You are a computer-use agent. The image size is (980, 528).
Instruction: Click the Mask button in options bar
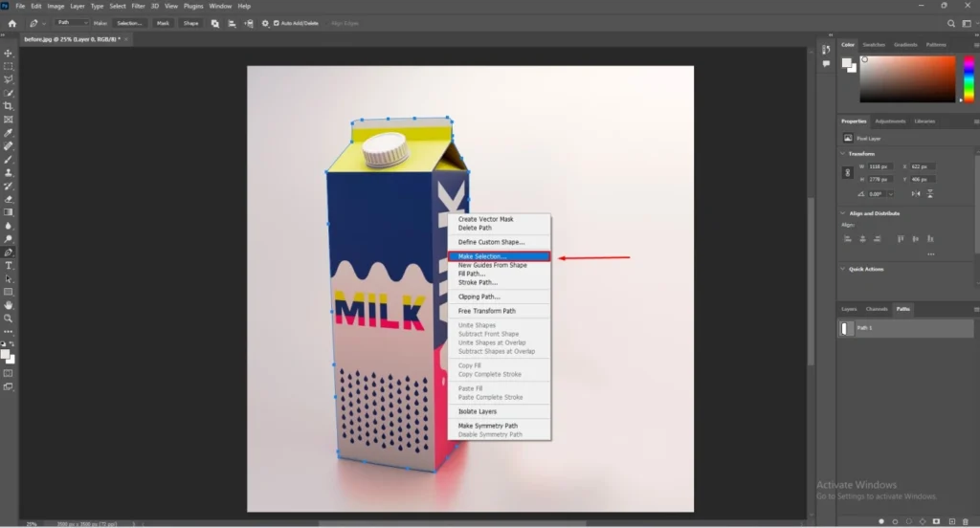coord(163,23)
